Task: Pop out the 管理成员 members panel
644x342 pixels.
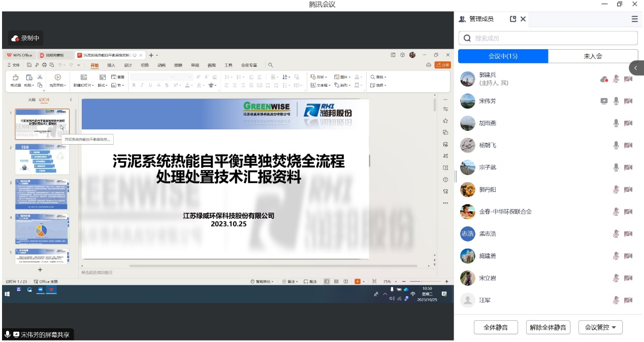Action: pyautogui.click(x=513, y=19)
